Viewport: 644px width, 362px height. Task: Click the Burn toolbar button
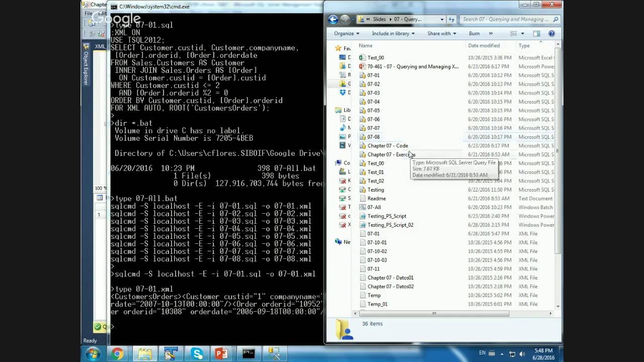click(x=474, y=34)
